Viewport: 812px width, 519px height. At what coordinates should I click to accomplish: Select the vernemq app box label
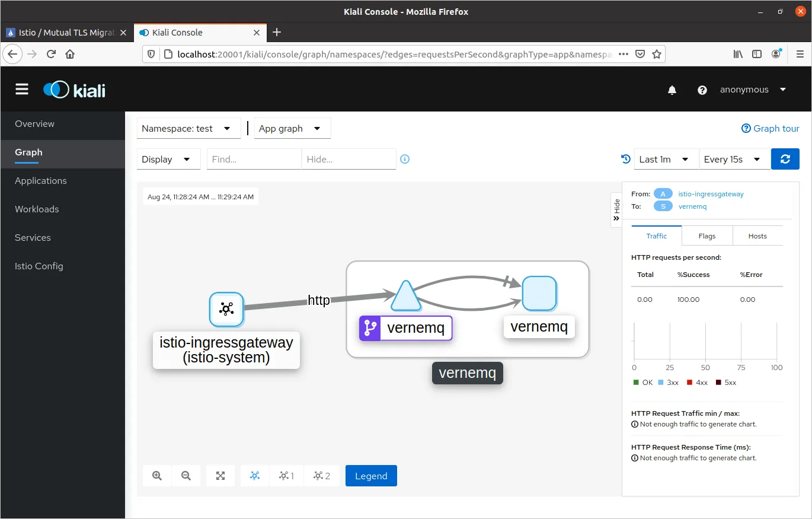tap(468, 374)
